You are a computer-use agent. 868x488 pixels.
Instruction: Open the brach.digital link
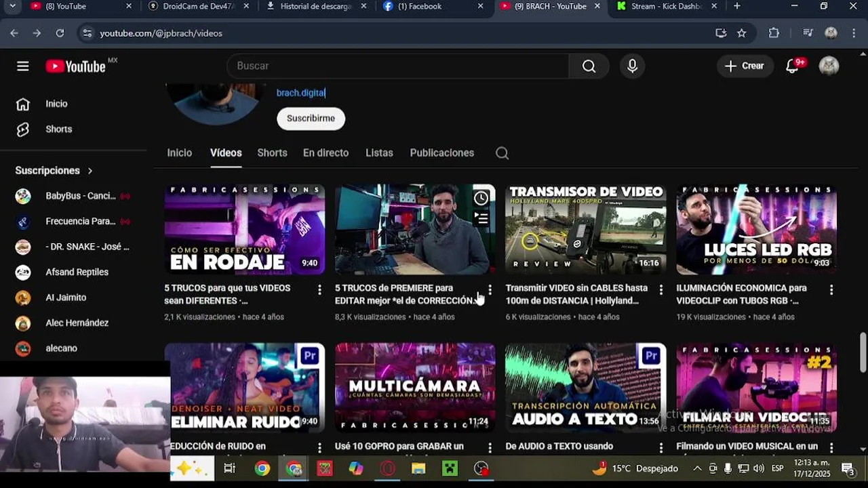pyautogui.click(x=300, y=93)
